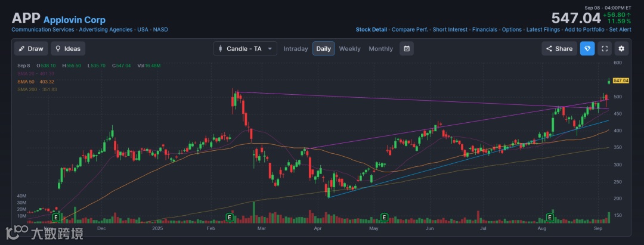The image size is (644, 245).
Task: Click the Vol 16.48M value
Action: (x=148, y=66)
